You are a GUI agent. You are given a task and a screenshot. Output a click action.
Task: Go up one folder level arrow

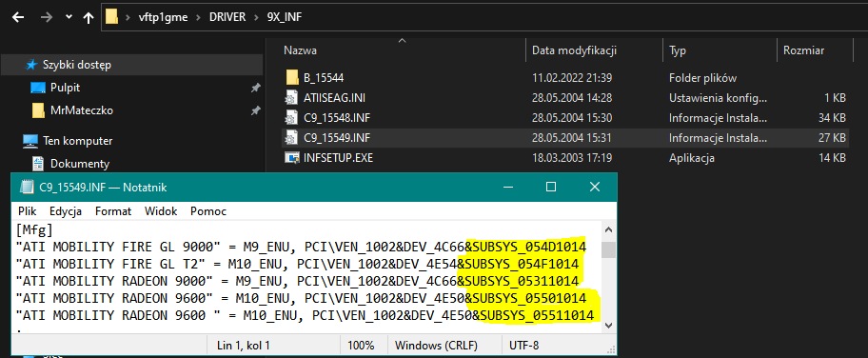88,17
